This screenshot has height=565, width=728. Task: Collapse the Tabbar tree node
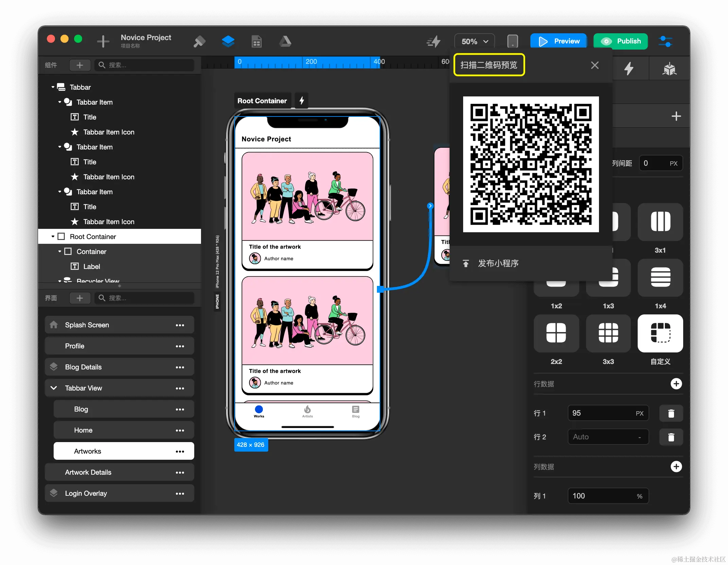[x=53, y=87]
